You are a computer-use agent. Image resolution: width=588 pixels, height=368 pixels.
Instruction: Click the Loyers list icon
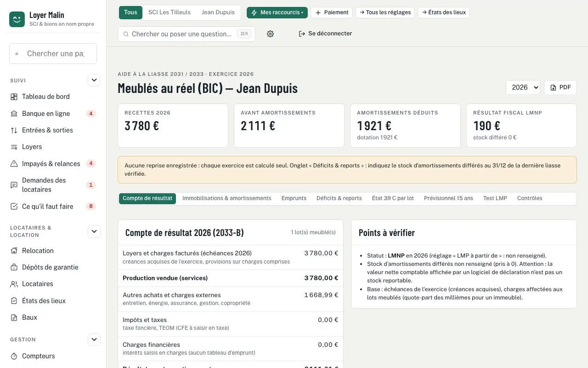[x=14, y=147]
